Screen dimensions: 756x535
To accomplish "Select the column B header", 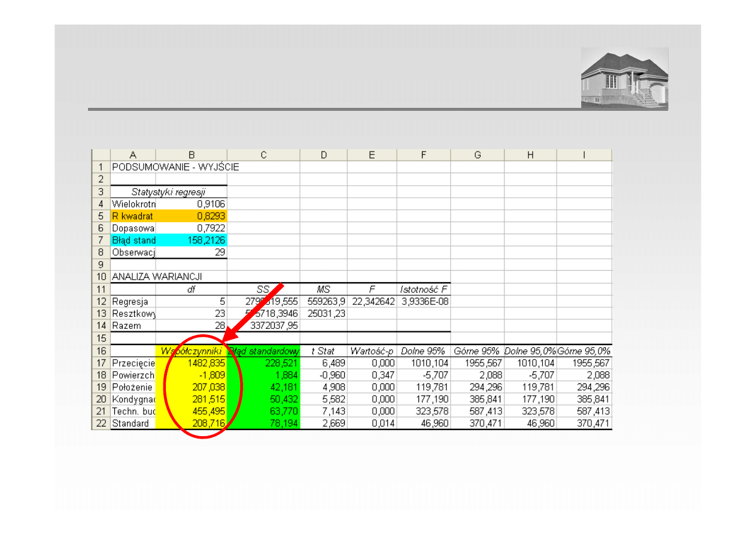I will click(191, 155).
